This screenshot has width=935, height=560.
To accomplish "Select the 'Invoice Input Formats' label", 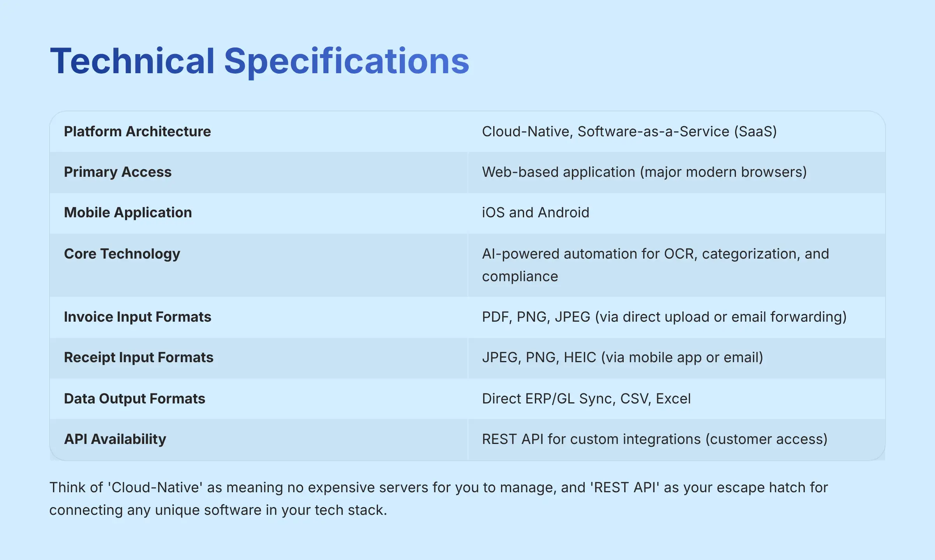I will (x=138, y=317).
